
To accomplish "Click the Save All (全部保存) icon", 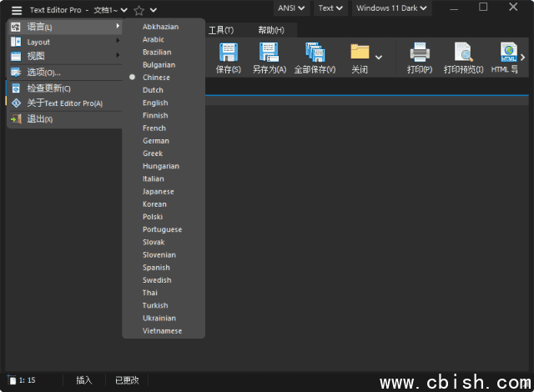I will tap(315, 53).
